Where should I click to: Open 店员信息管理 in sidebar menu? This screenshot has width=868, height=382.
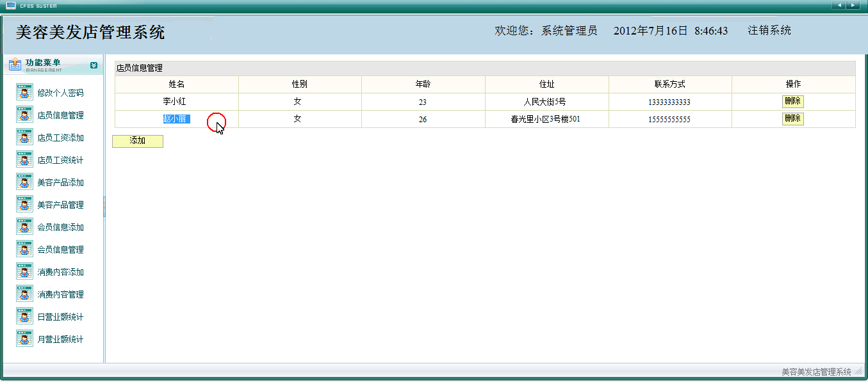[x=60, y=115]
